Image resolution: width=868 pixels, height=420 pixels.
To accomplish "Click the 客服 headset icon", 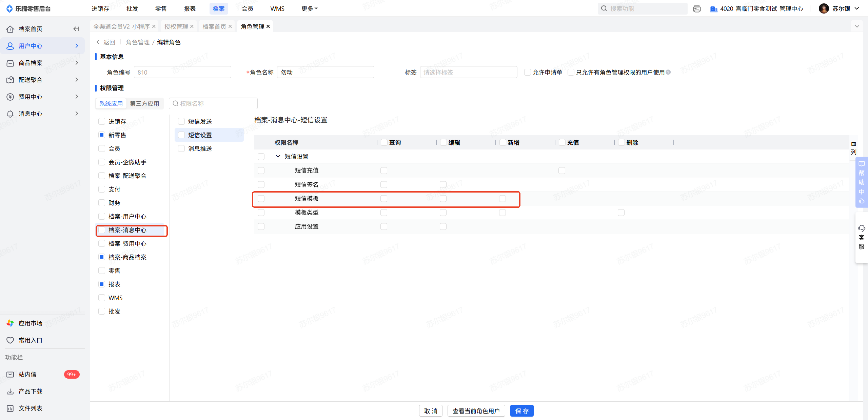I will [862, 228].
